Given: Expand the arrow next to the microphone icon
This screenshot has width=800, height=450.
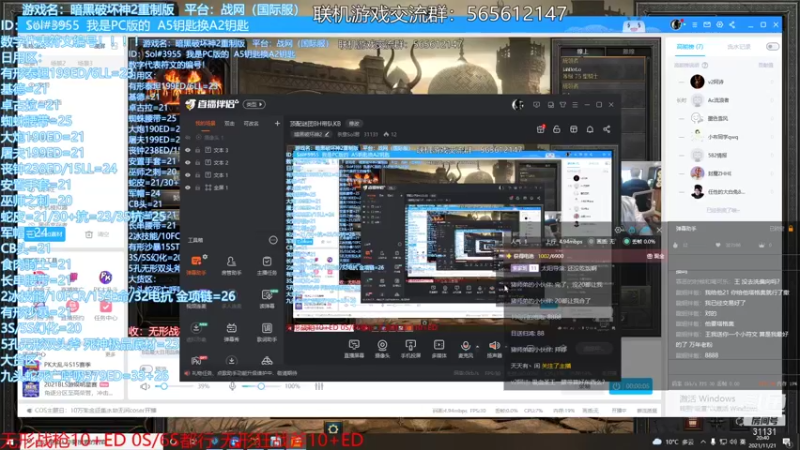Looking at the screenshot, I should (478, 347).
